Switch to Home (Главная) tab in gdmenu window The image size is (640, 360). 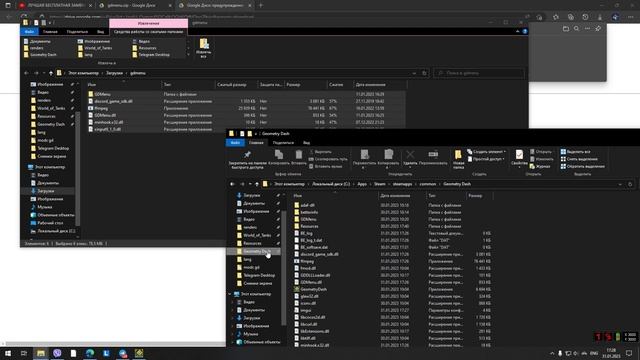pos(50,32)
